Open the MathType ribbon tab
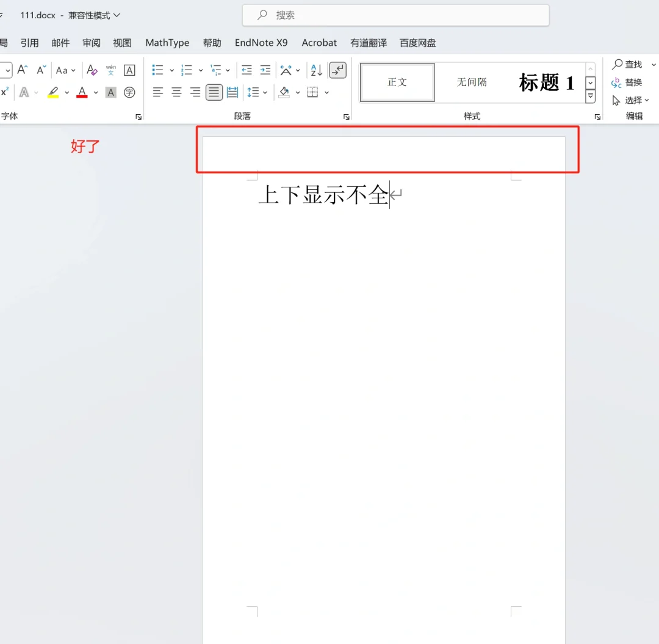659x644 pixels. (167, 43)
